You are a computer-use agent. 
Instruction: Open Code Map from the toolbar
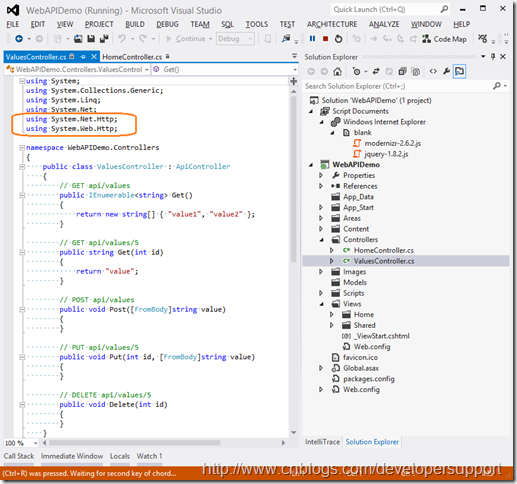[445, 39]
